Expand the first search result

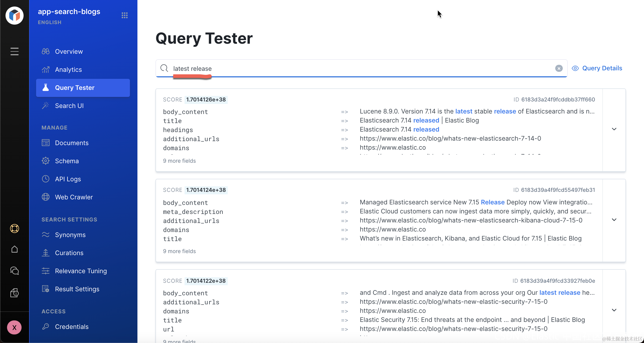coord(614,129)
